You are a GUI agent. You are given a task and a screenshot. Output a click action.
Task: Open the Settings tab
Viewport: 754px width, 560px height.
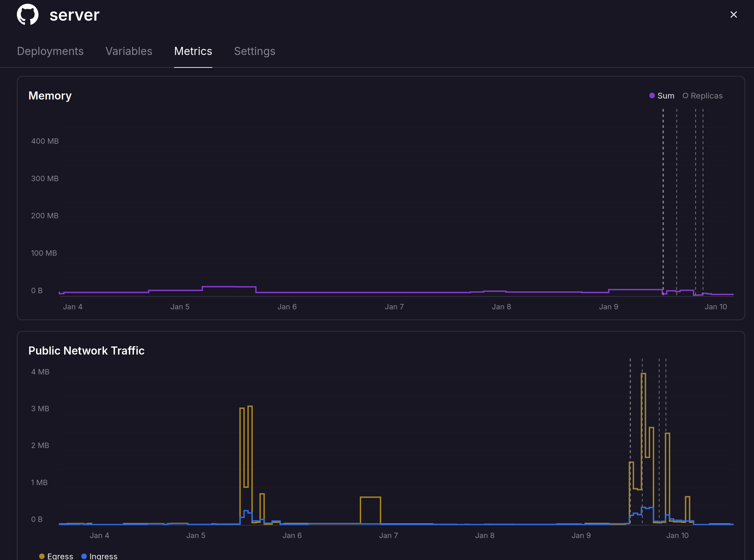click(255, 51)
